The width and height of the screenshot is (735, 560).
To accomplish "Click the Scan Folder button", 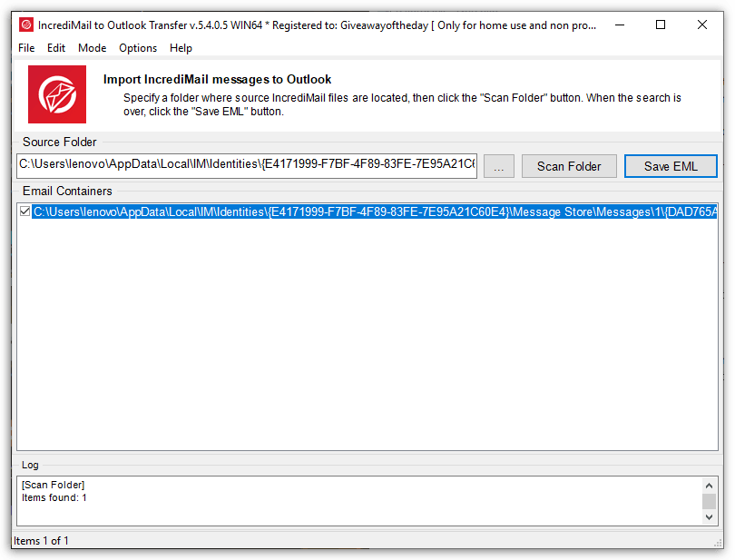I will tap(569, 166).
